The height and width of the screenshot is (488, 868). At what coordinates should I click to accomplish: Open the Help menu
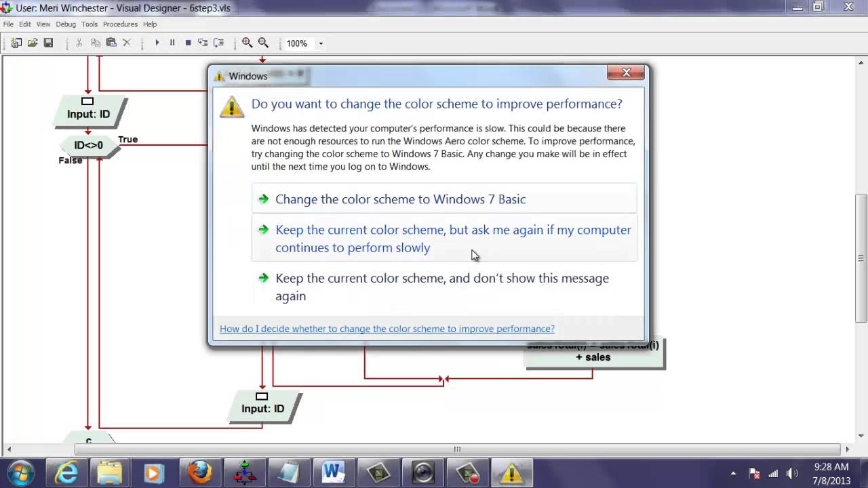150,24
